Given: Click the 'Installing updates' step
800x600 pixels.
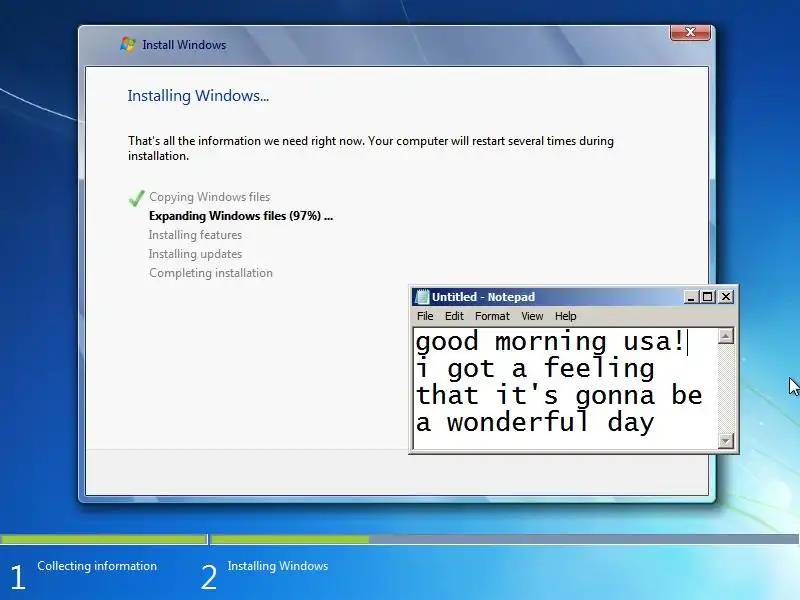Looking at the screenshot, I should 195,254.
